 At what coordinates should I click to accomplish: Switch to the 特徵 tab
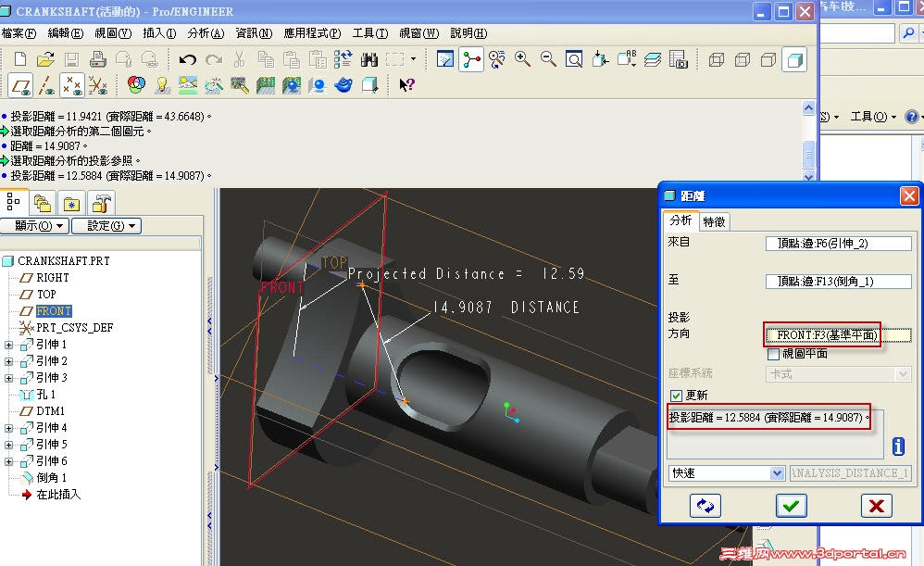[x=714, y=221]
